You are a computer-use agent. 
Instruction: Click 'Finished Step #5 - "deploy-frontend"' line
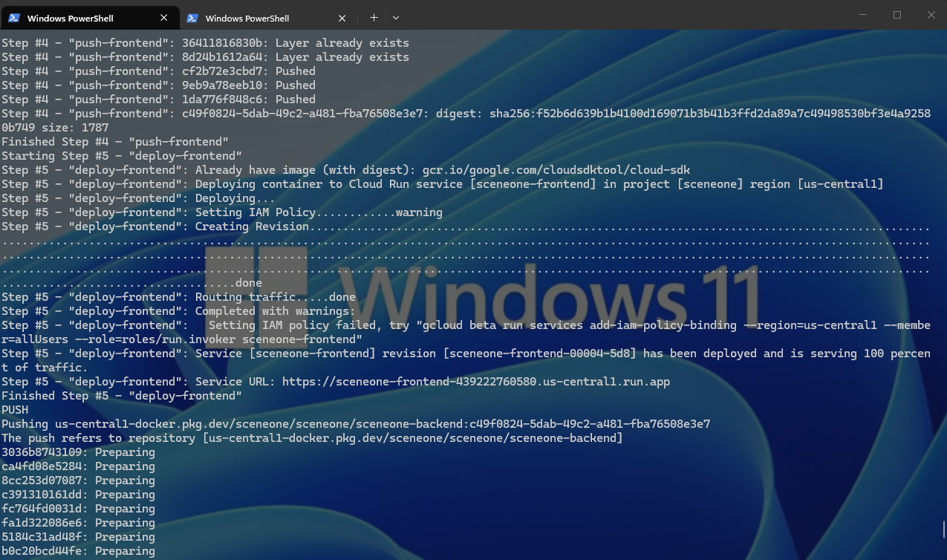tap(122, 396)
